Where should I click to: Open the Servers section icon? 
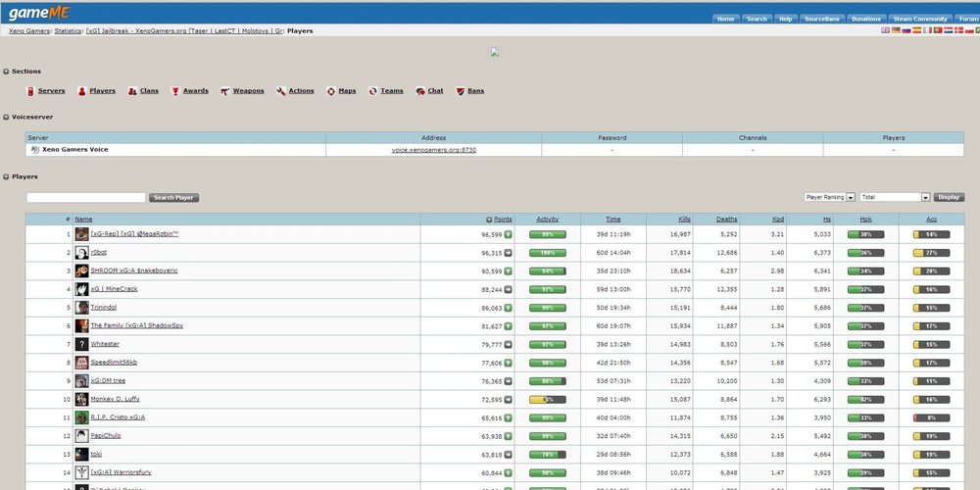[30, 91]
